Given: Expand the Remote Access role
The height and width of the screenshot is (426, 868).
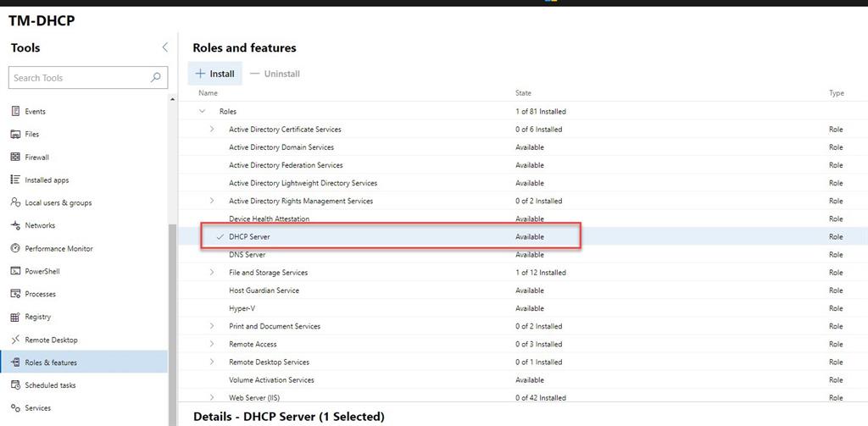Looking at the screenshot, I should click(211, 344).
